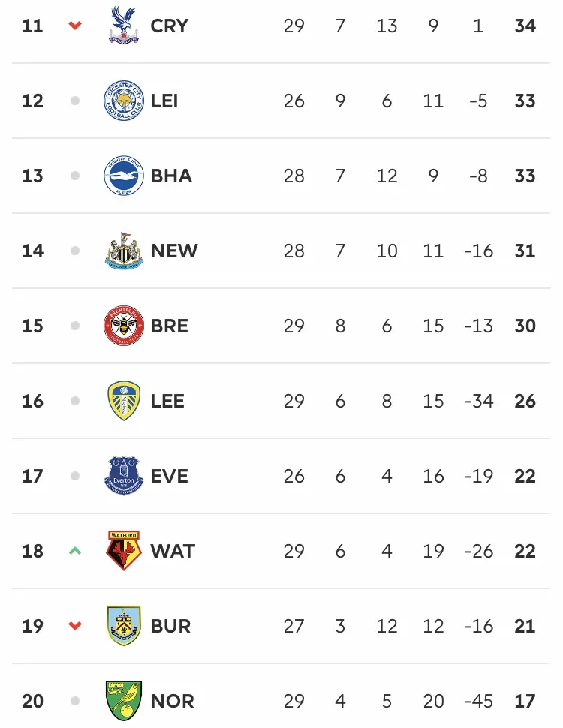Select the Newcastle United crest
This screenshot has width=563, height=728.
[x=124, y=251]
